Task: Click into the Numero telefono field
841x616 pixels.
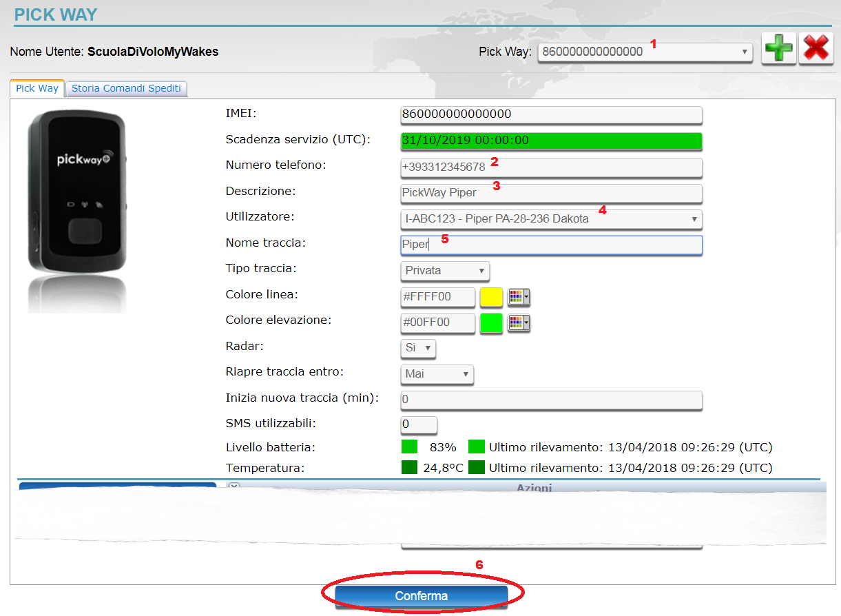Action: (x=551, y=167)
